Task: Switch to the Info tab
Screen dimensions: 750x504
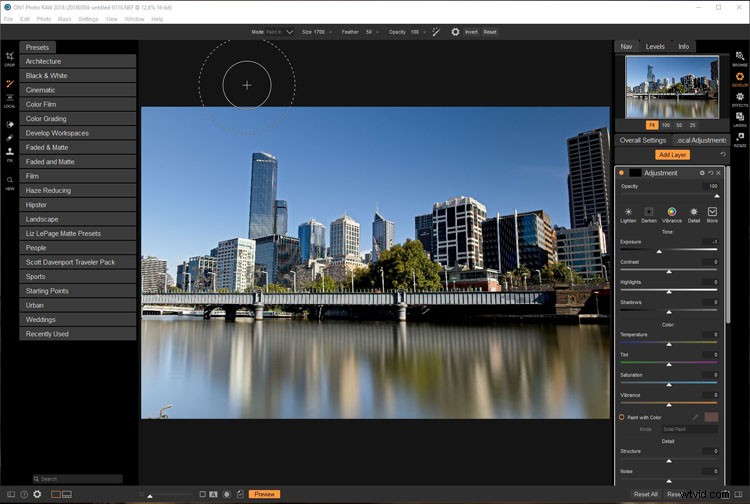Action: (x=684, y=46)
